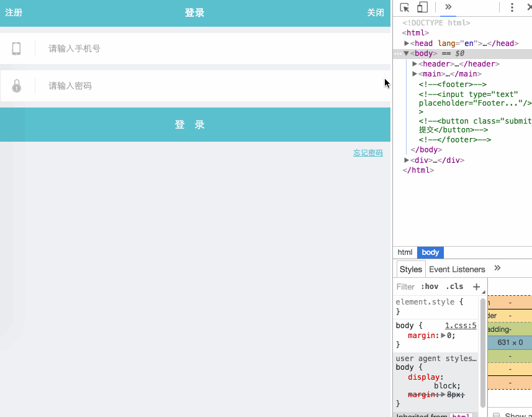The width and height of the screenshot is (532, 417).
Task: Select the inspect element picker icon
Action: point(404,7)
